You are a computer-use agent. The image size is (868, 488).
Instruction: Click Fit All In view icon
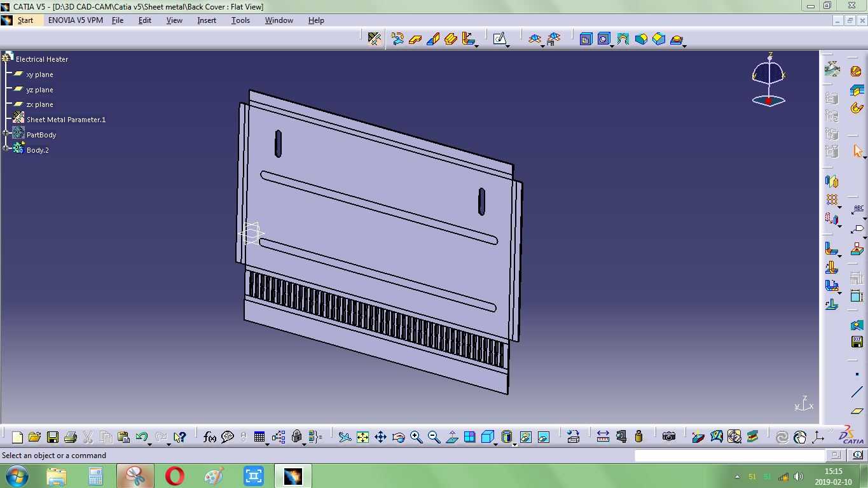[362, 437]
